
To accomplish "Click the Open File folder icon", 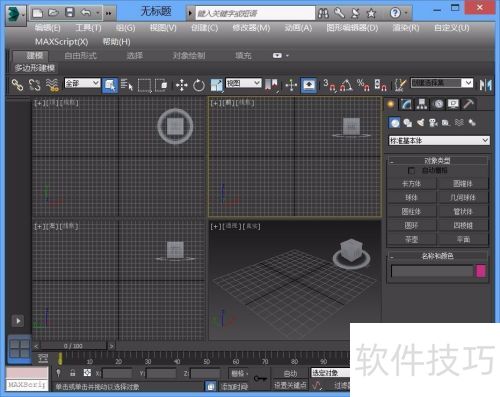I will pos(53,13).
